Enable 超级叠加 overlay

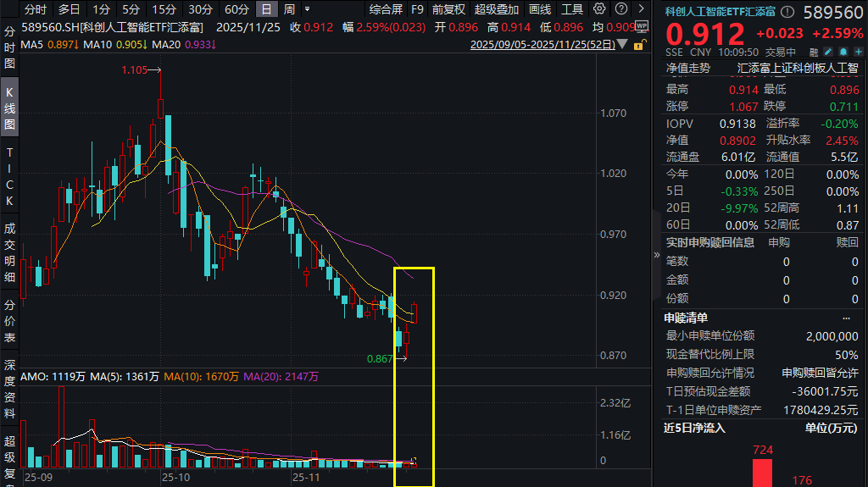[496, 9]
